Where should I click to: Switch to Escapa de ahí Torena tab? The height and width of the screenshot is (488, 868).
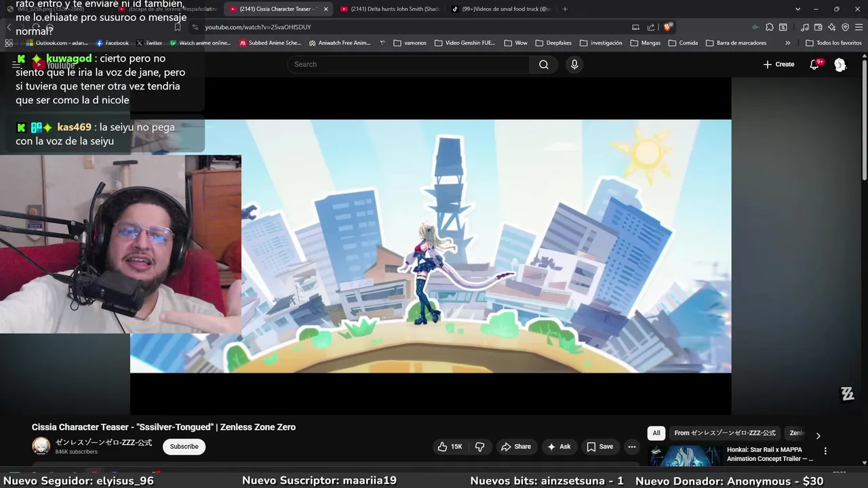[167, 9]
